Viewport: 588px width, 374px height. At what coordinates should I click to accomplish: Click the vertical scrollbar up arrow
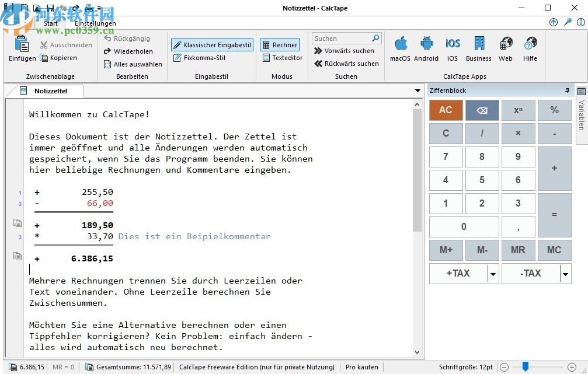coord(417,105)
